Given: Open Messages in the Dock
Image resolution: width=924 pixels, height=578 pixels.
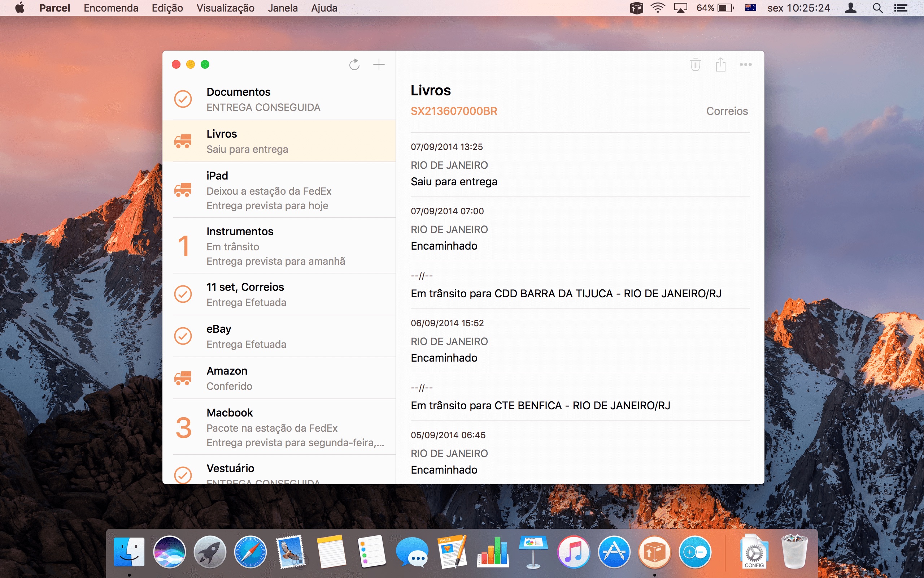Looking at the screenshot, I should tap(412, 552).
